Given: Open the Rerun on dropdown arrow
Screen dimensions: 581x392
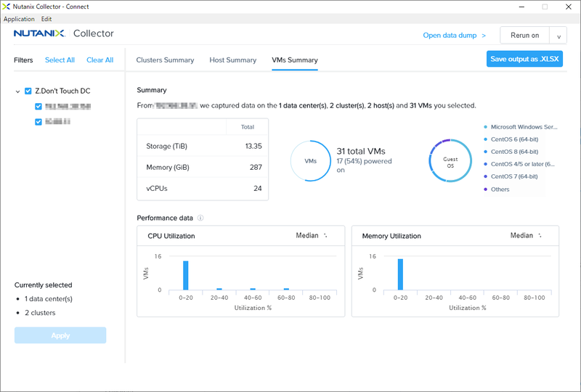Looking at the screenshot, I should pyautogui.click(x=558, y=36).
